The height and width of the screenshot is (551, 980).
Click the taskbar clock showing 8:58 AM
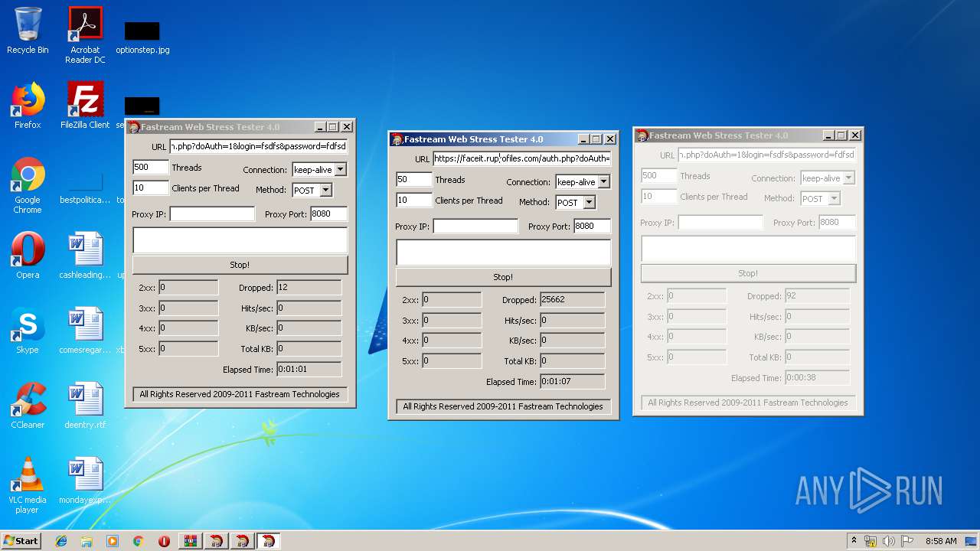(941, 541)
